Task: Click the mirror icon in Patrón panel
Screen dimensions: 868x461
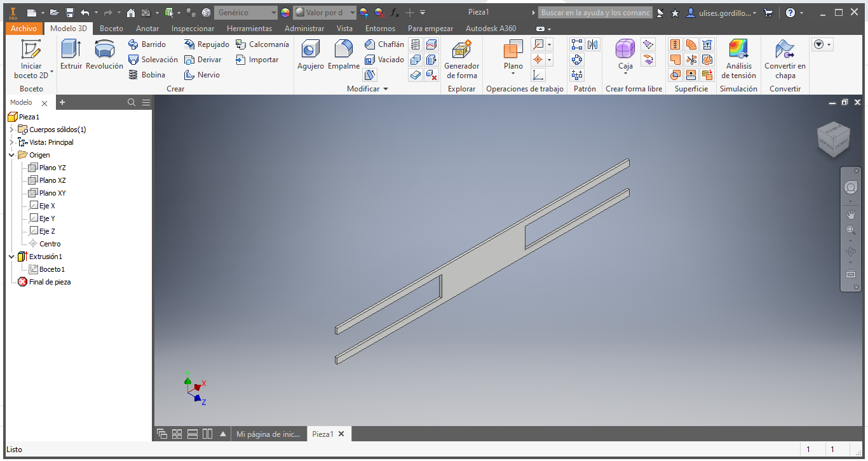Action: tap(593, 44)
